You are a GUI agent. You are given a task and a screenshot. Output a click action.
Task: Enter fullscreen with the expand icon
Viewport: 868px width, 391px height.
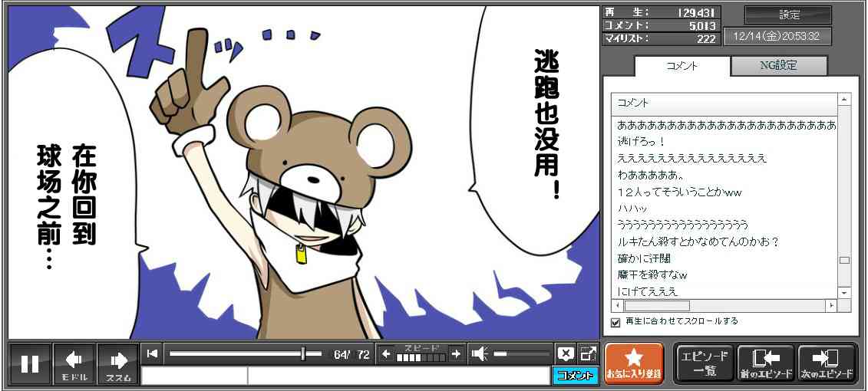tap(588, 353)
